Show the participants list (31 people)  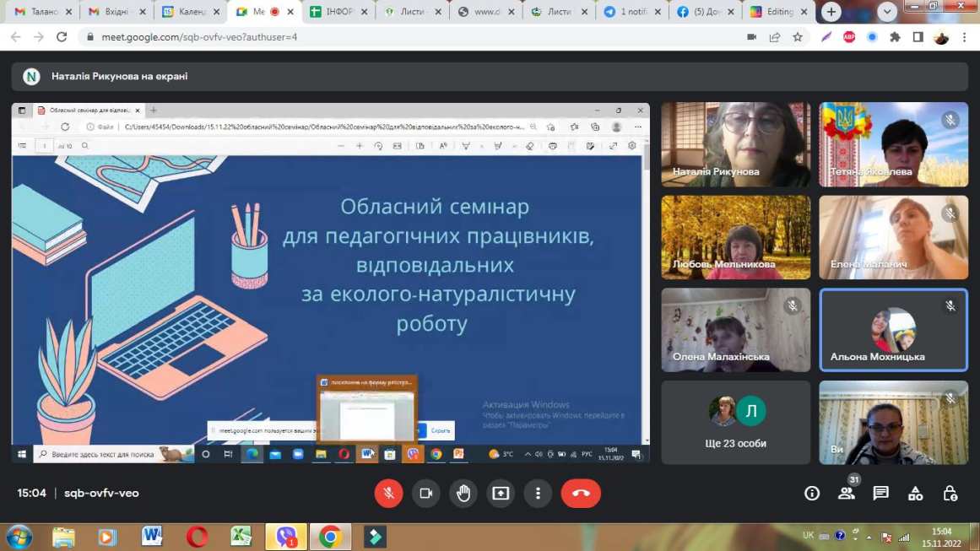point(846,494)
